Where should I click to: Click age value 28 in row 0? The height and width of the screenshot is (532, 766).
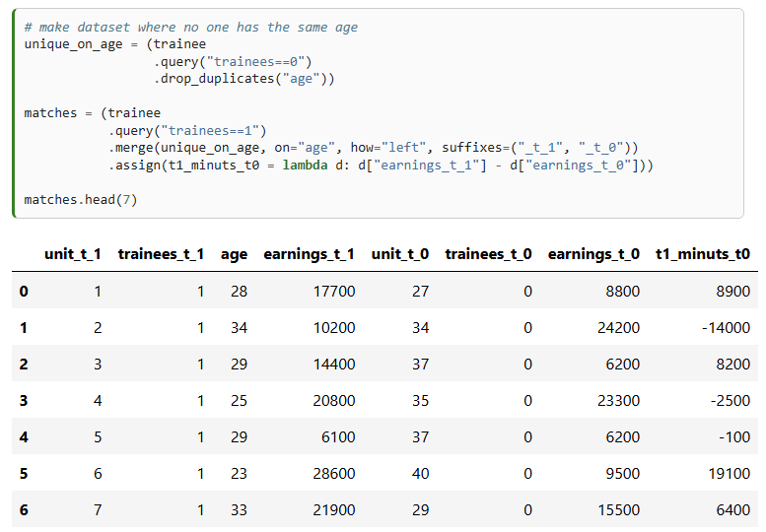click(239, 292)
